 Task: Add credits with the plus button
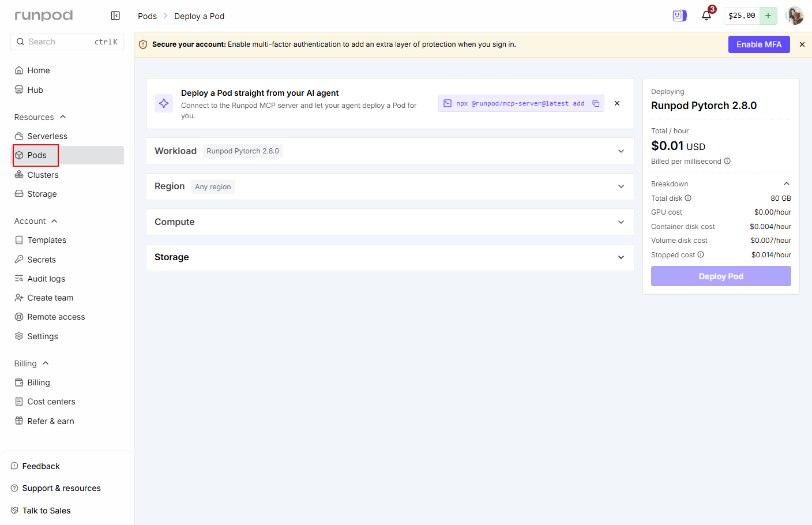(x=768, y=16)
